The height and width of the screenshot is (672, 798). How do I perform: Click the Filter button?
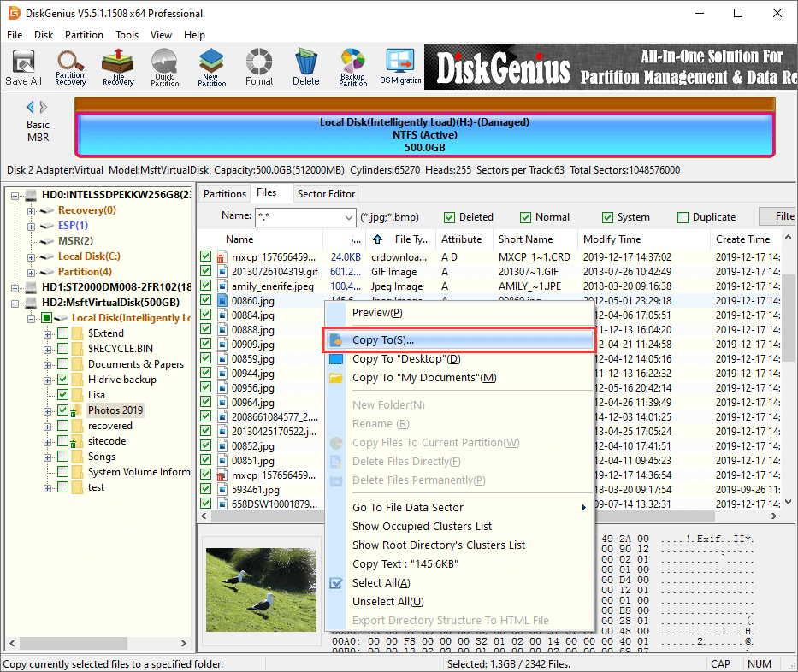pos(778,216)
